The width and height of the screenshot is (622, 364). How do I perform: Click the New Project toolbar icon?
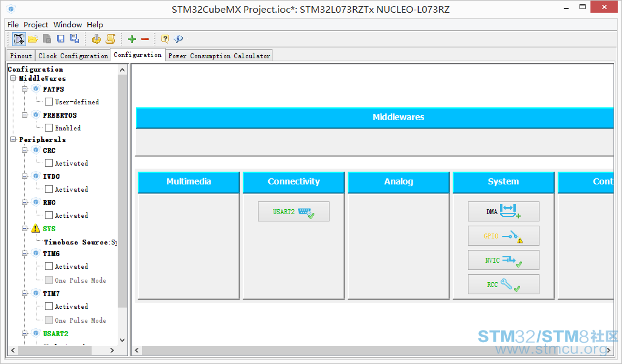[x=19, y=39]
